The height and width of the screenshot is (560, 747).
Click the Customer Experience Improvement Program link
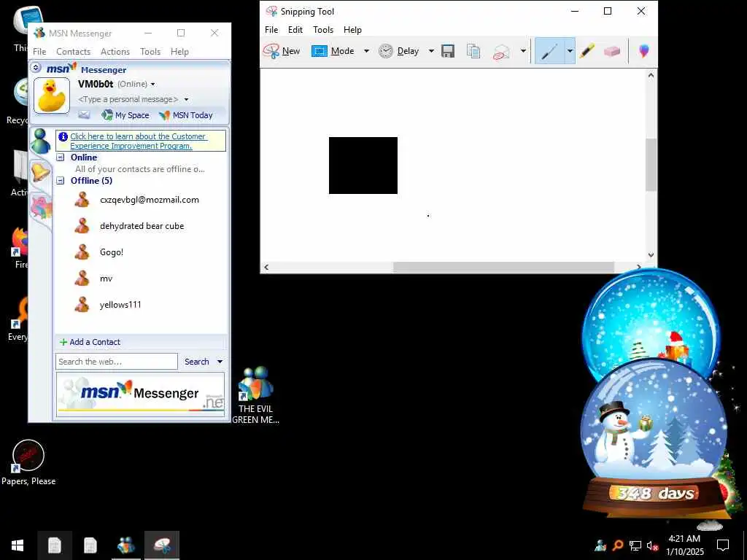[x=138, y=141]
